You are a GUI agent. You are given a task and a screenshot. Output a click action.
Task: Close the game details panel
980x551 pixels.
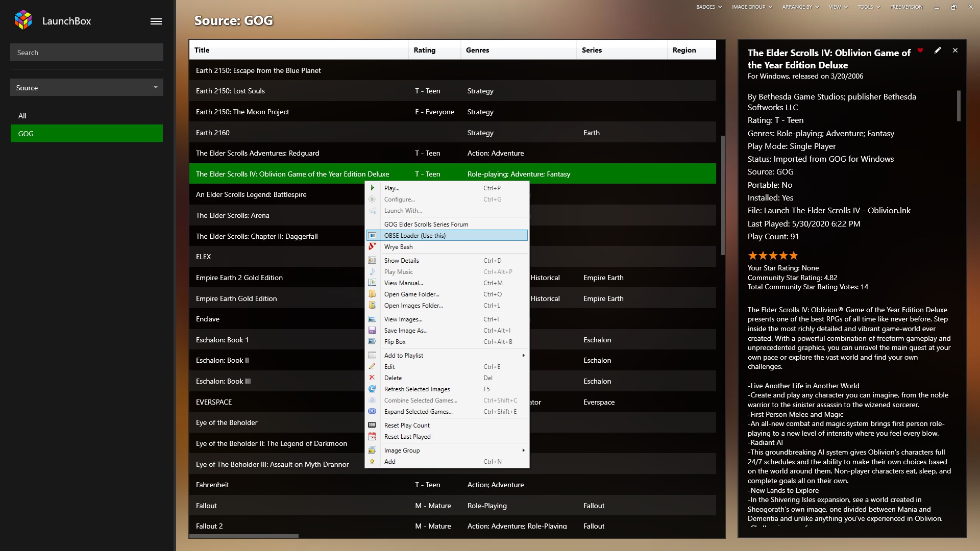click(955, 51)
